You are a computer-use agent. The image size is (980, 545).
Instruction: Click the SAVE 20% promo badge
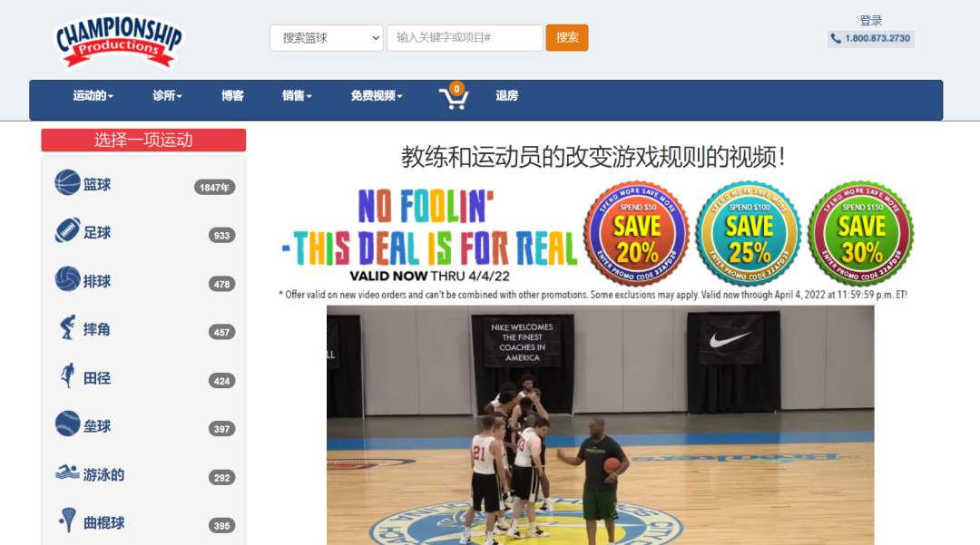(x=637, y=233)
